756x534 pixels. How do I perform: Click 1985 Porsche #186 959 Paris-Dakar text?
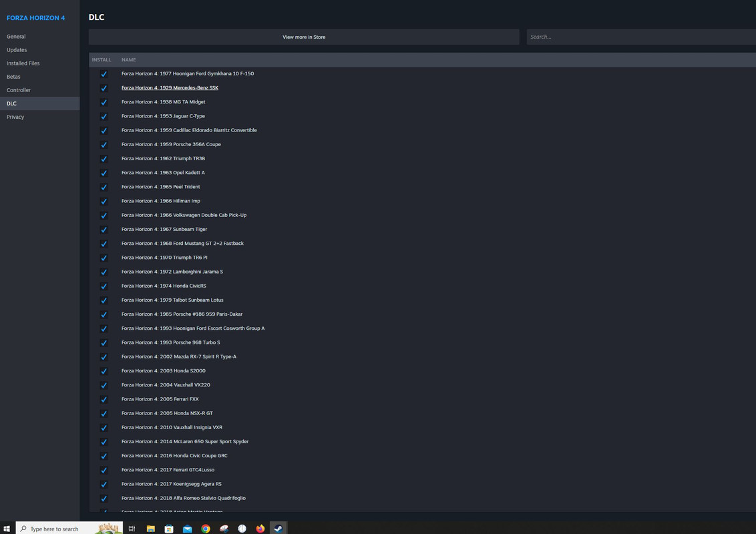[x=182, y=314]
